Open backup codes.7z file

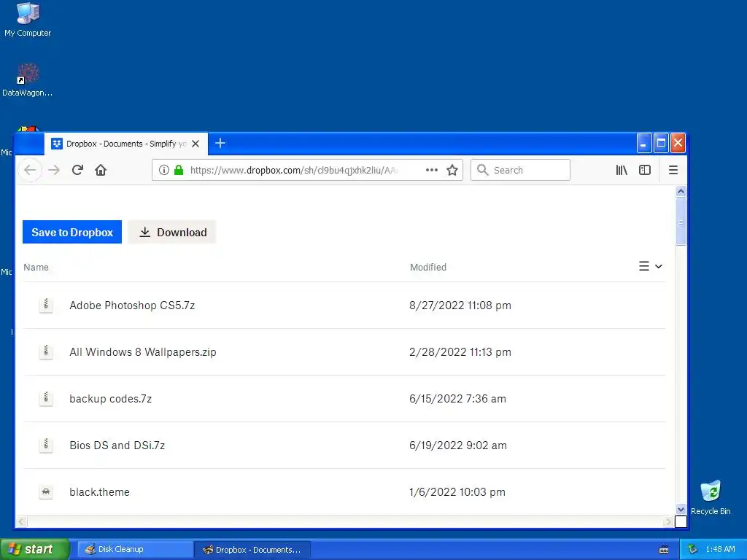(x=111, y=399)
